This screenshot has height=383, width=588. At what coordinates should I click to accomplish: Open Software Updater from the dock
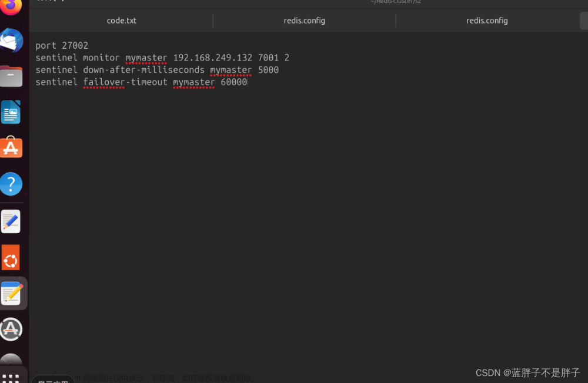pos(11,330)
